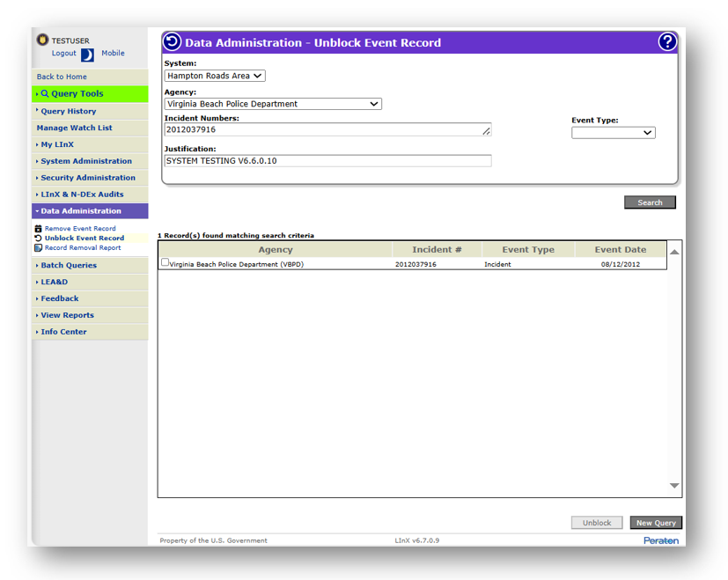The image size is (728, 580).
Task: Click the help question mark icon
Action: point(667,42)
